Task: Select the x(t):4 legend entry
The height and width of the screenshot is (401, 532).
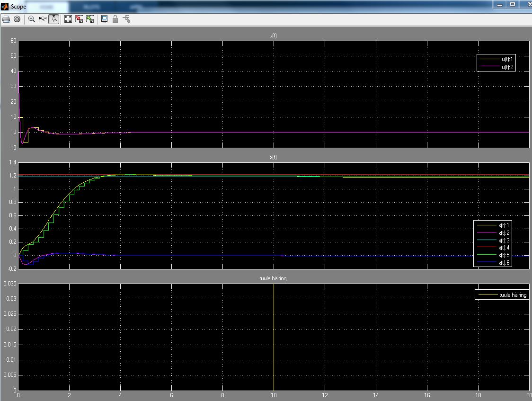Action: tap(493, 248)
